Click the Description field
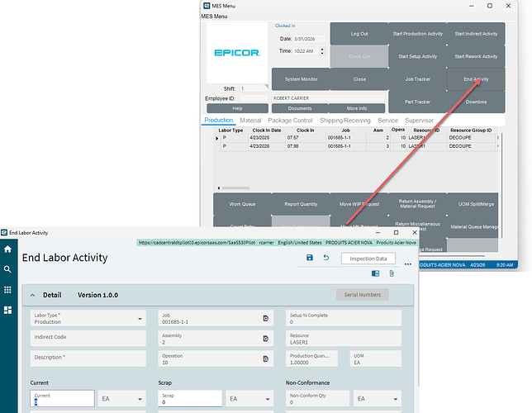The width and height of the screenshot is (532, 413). point(88,358)
